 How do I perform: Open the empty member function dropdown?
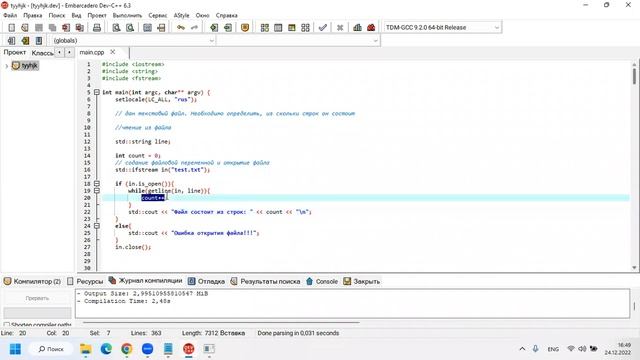click(x=298, y=40)
